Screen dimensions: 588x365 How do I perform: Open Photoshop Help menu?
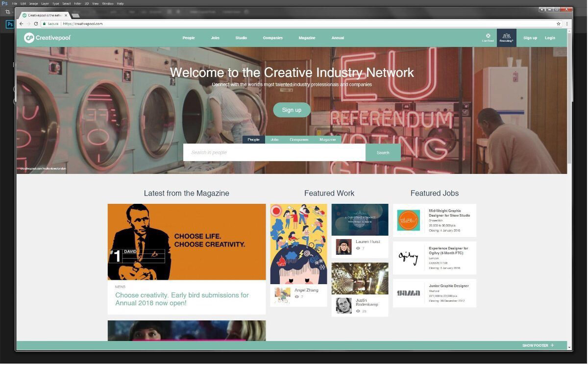(120, 3)
